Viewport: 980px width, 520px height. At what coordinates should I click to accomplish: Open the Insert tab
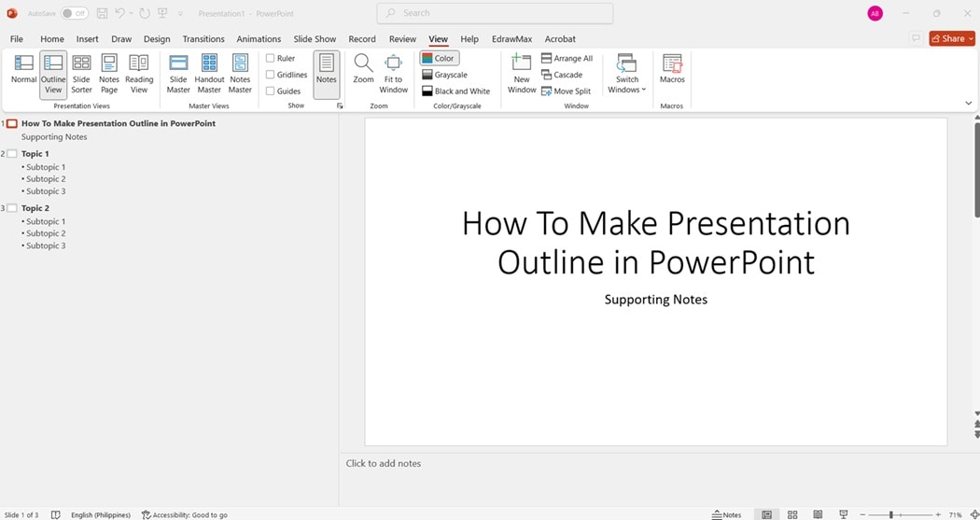pyautogui.click(x=87, y=39)
